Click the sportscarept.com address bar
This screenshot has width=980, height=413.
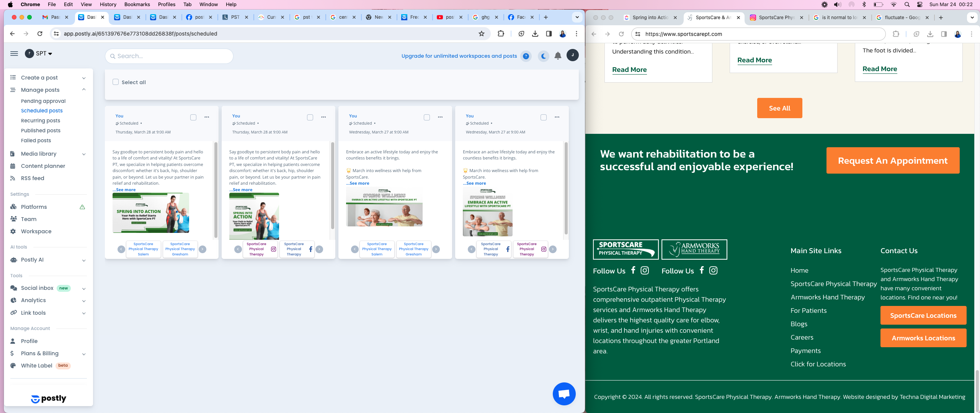758,34
